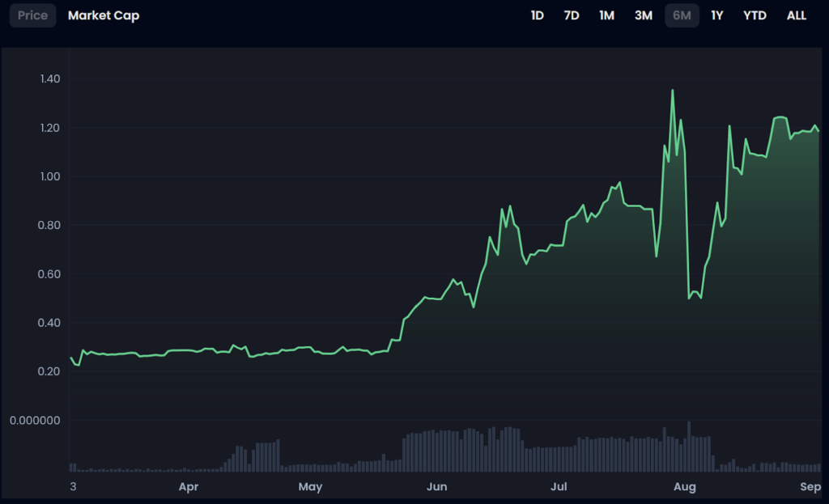Click the Apr label on the date axis
Image resolution: width=829 pixels, height=504 pixels.
click(x=189, y=487)
